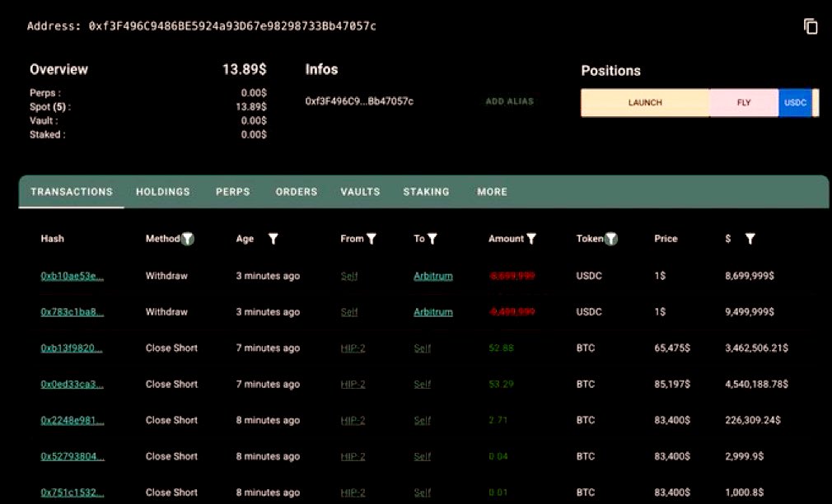The height and width of the screenshot is (504, 832).
Task: Switch to the Transactions tab
Action: (x=72, y=192)
